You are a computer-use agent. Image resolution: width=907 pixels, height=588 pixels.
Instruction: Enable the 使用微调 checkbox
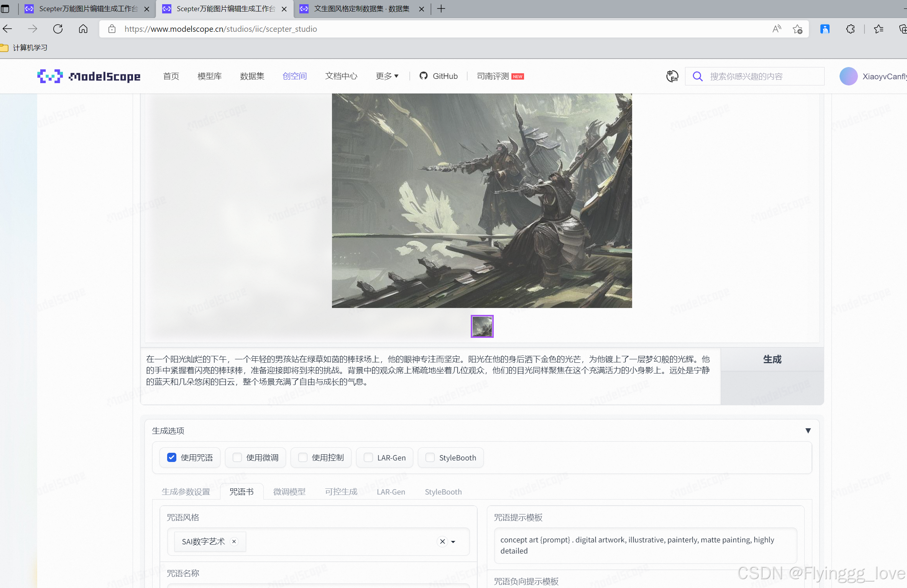[237, 457]
